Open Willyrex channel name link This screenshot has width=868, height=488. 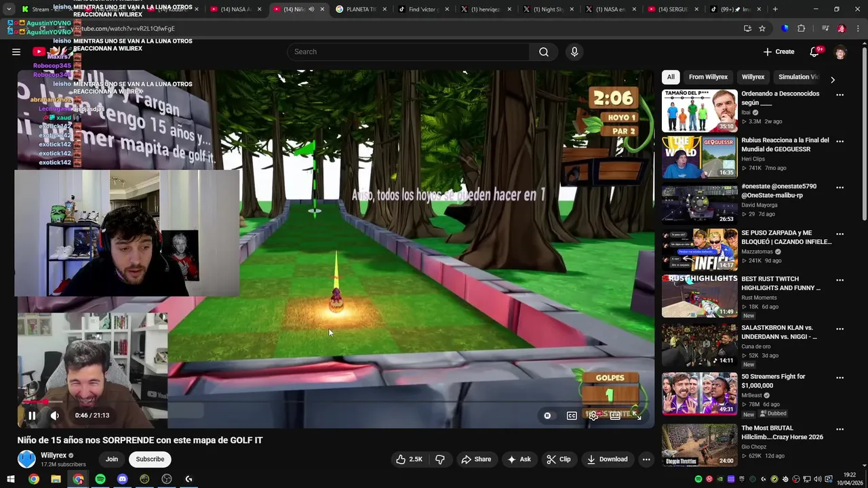click(54, 455)
